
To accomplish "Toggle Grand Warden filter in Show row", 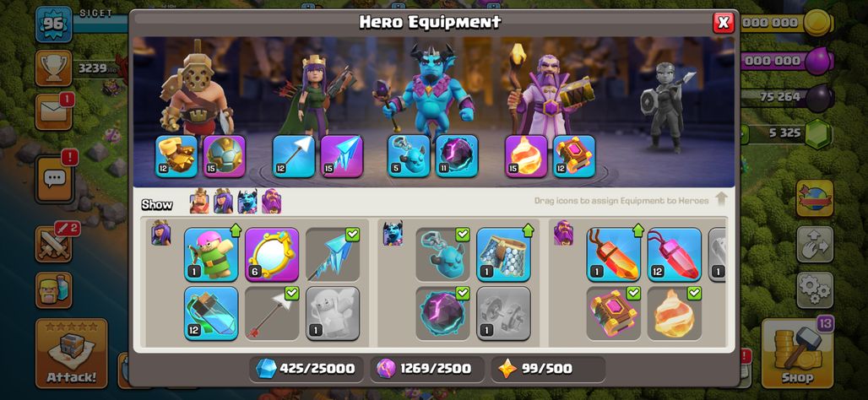I will pyautogui.click(x=271, y=202).
